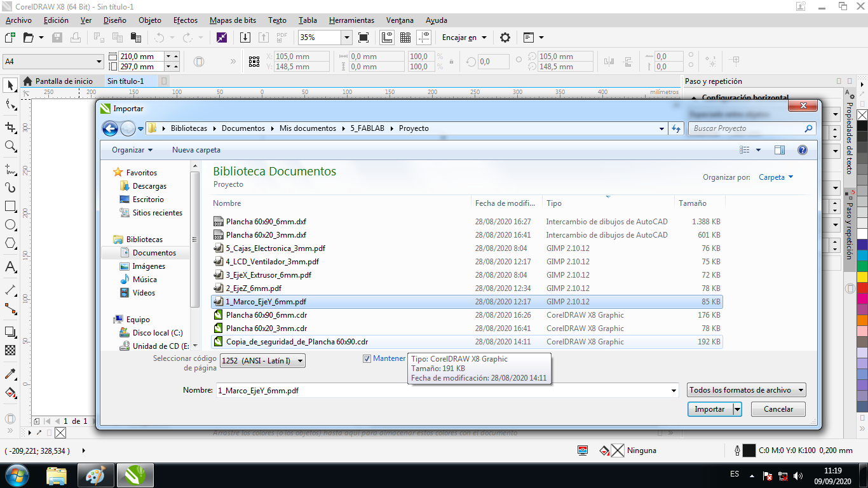This screenshot has height=488, width=868.
Task: Open the Organizar menu in the dialog
Action: click(132, 150)
